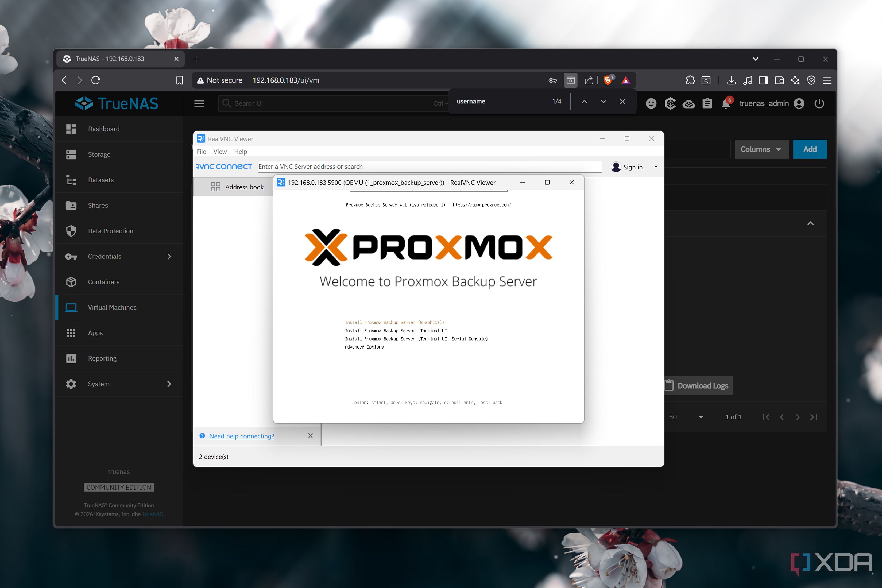Select Install Proxmox Backup Server (Graphical)
This screenshot has width=882, height=588.
394,322
